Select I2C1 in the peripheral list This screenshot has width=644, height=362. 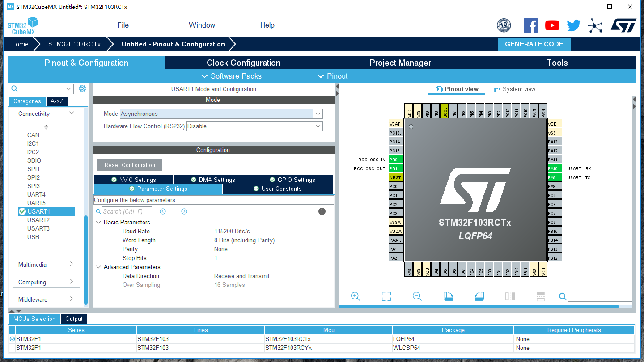coord(33,143)
